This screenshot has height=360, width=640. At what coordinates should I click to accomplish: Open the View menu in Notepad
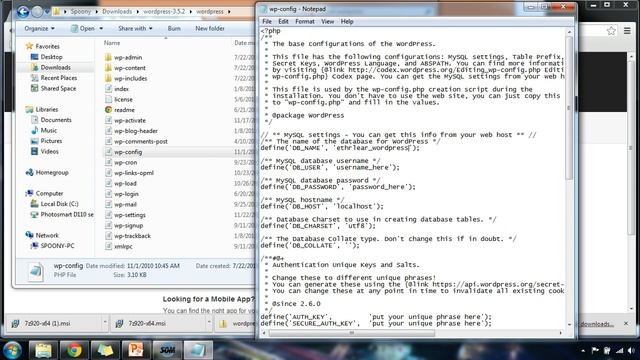tap(327, 22)
